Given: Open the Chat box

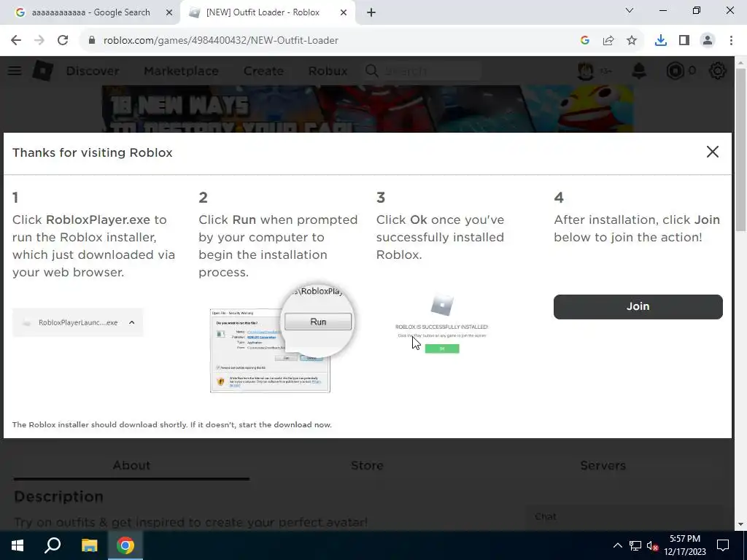Looking at the screenshot, I should pos(624,517).
